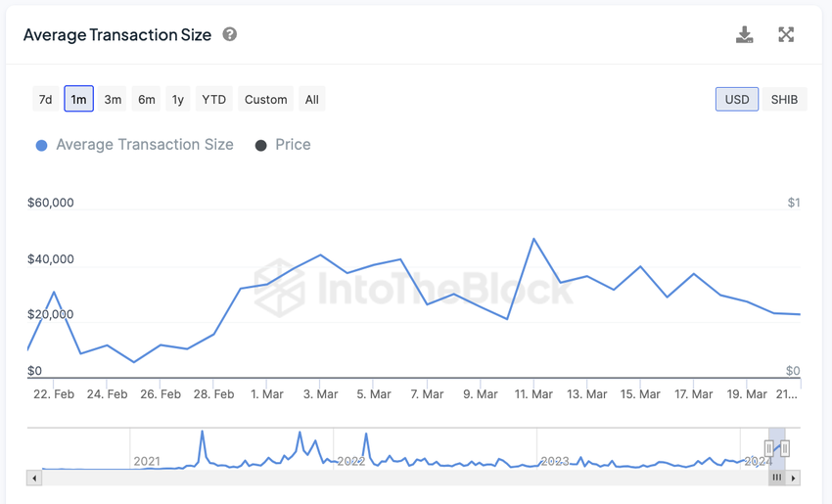Viewport: 832px width, 504px height.
Task: Click the navigator scrollbar thumb grip
Action: pos(777,478)
